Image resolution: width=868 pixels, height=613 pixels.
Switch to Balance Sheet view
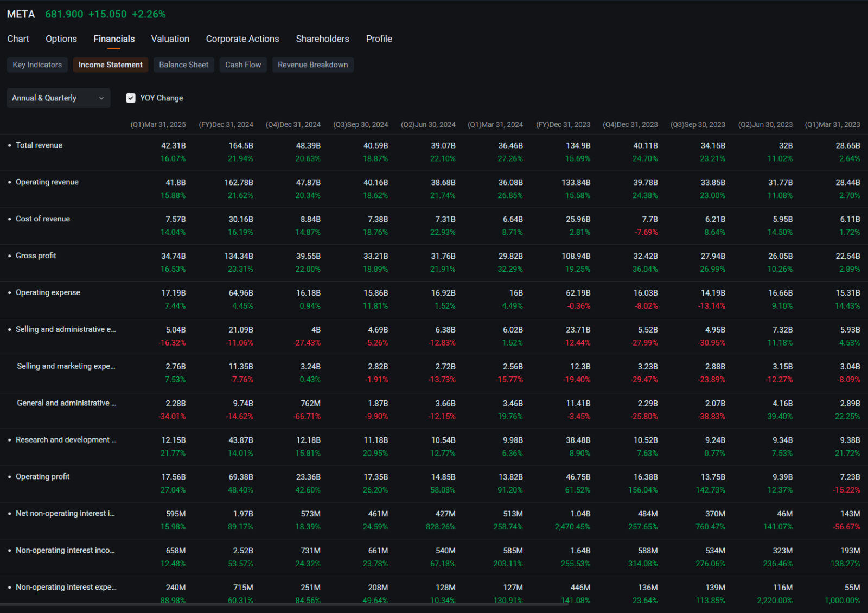(x=184, y=65)
